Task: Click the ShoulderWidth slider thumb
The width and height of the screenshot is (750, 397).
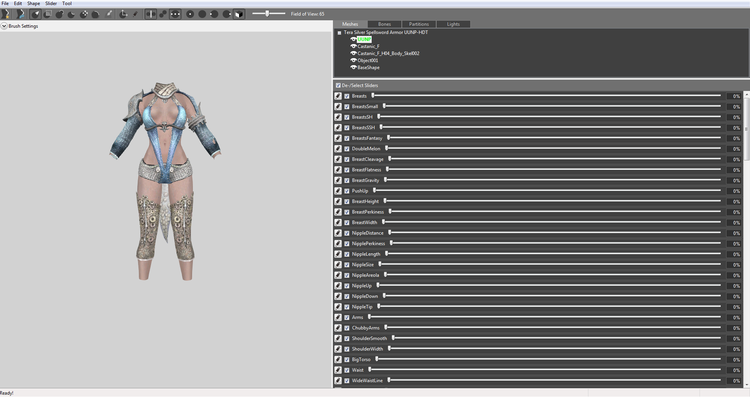Action: click(389, 348)
